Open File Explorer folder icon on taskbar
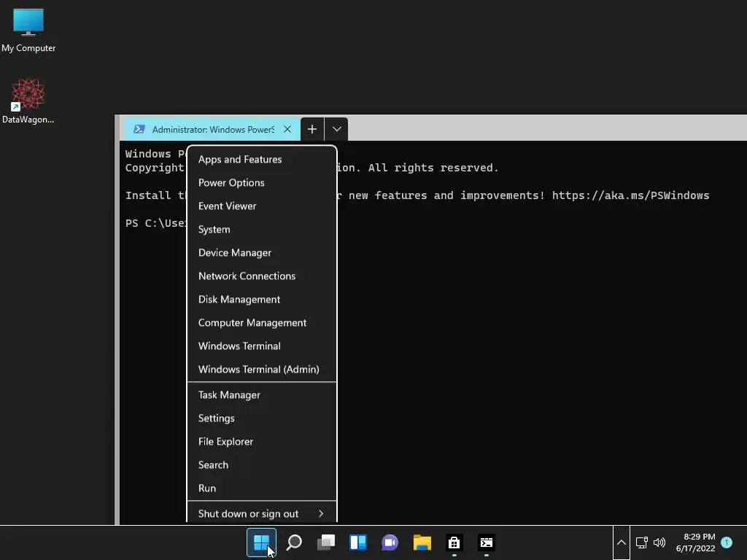The image size is (747, 560). 422,542
